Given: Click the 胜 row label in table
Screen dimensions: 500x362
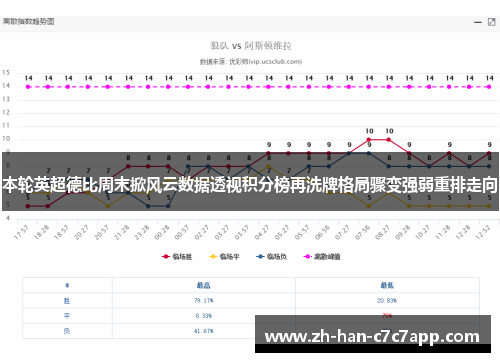Looking at the screenshot, I should pos(67,301).
